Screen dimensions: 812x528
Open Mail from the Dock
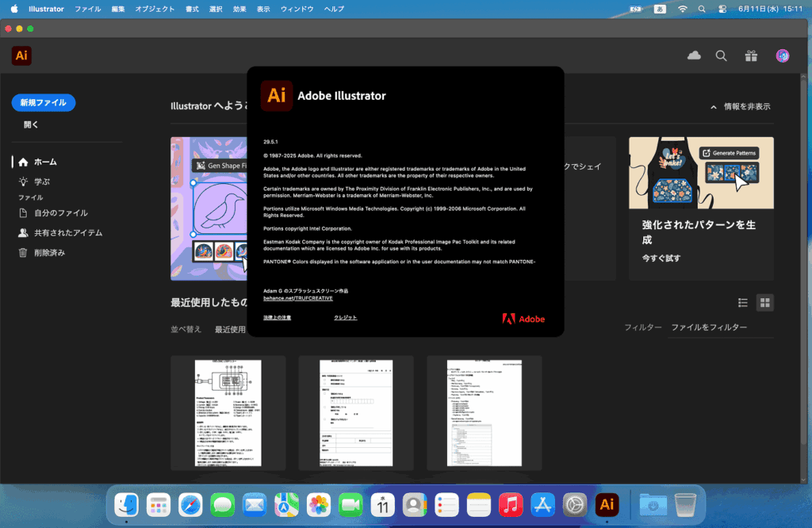click(x=255, y=505)
